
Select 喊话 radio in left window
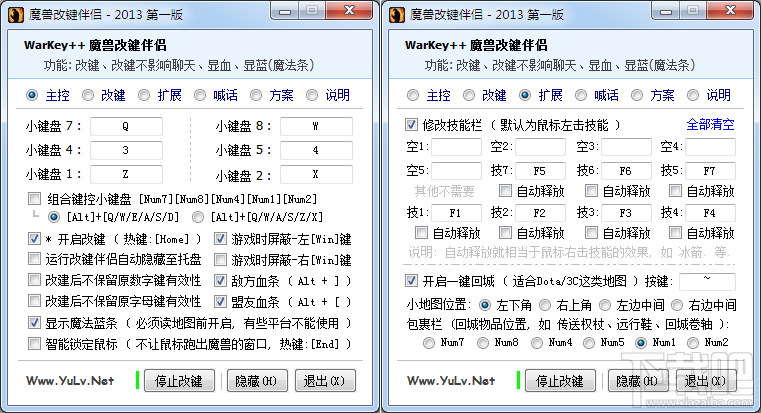[200, 95]
